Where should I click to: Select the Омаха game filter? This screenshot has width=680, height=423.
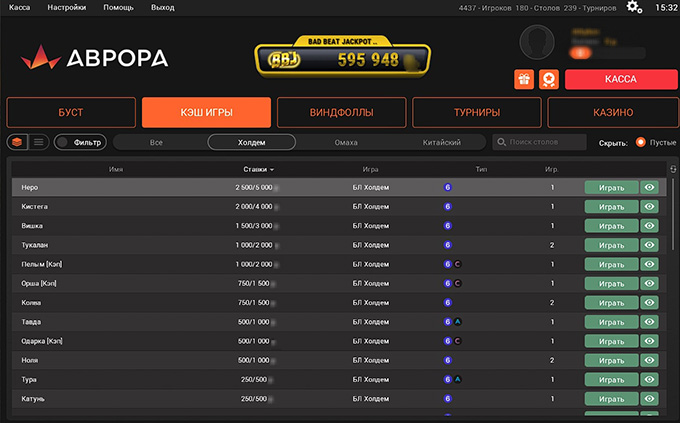pos(345,142)
